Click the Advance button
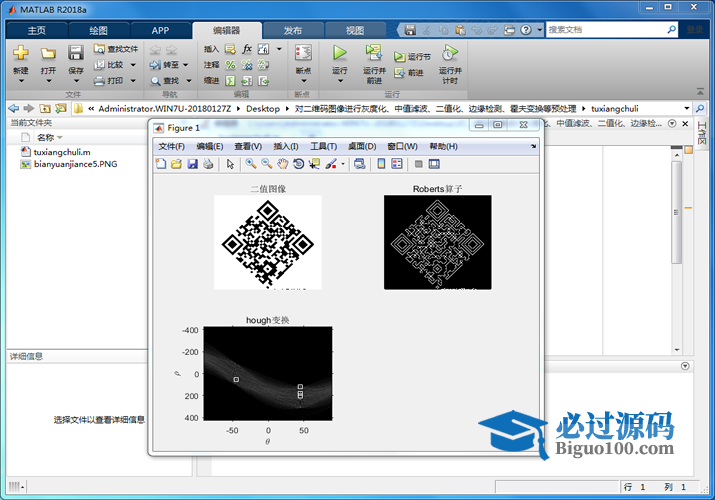Image resolution: width=715 pixels, height=500 pixels. coord(409,72)
